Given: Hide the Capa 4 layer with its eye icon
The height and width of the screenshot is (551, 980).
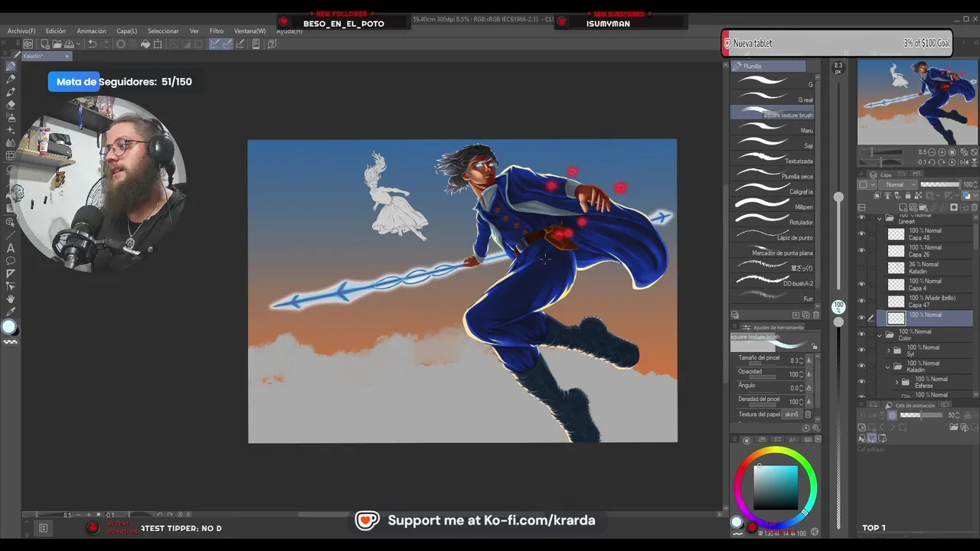Looking at the screenshot, I should [x=861, y=283].
